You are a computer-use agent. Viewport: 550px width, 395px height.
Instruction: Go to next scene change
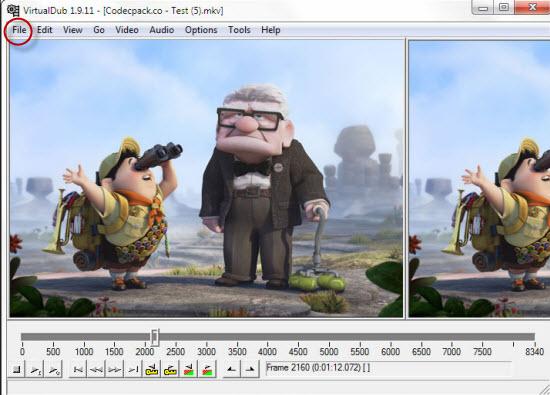coord(207,369)
